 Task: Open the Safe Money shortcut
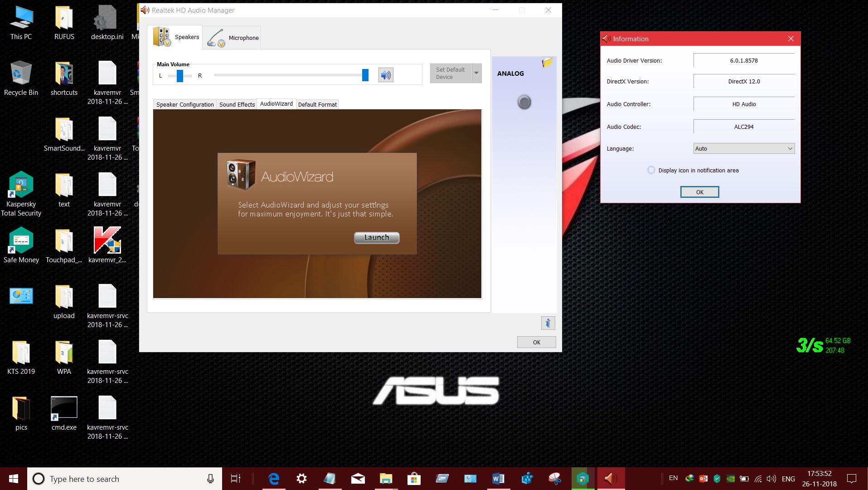21,245
